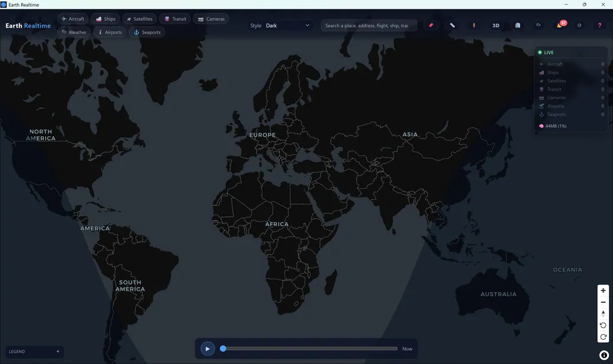Screen dimensions: 613x364
Task: Click Transit row in LIVE panel
Action: coord(571,90)
